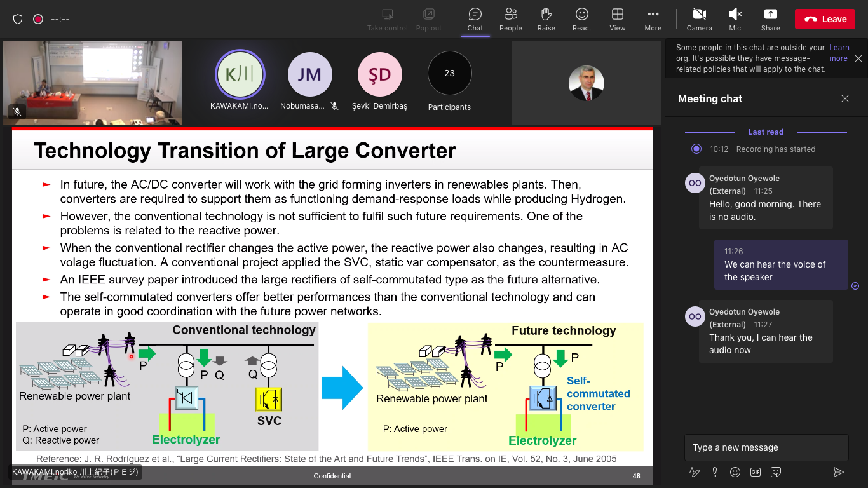Click the 'We can hear the voice' message
868x488 pixels.
pyautogui.click(x=781, y=264)
